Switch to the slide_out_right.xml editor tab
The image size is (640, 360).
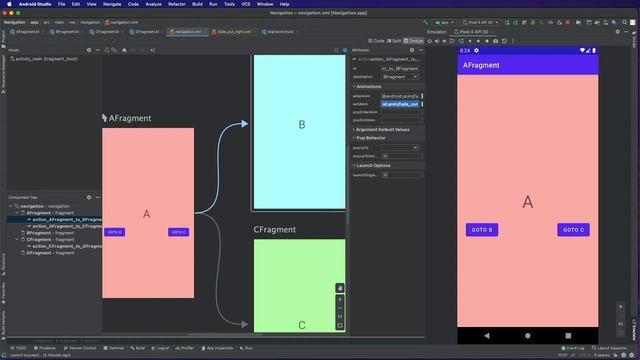click(x=233, y=31)
